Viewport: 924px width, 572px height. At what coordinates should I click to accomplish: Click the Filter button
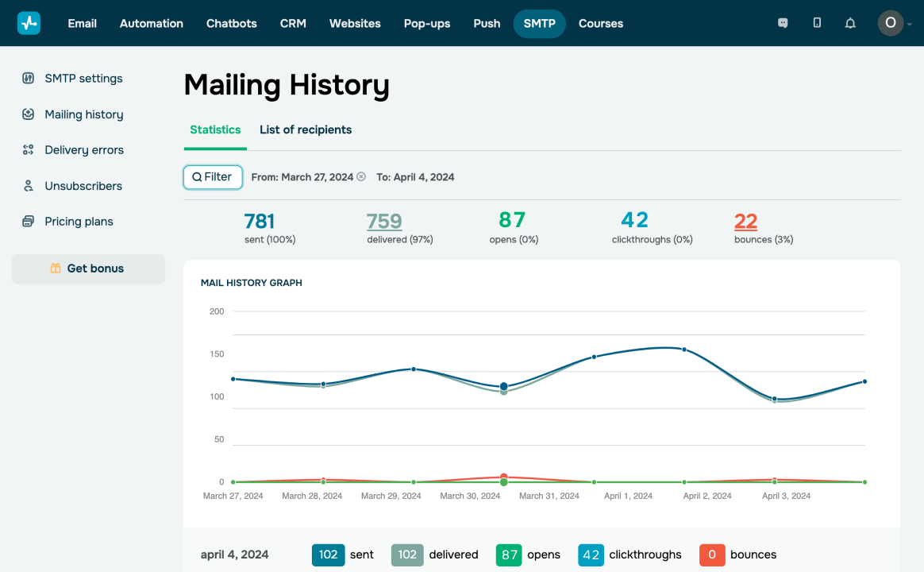213,177
